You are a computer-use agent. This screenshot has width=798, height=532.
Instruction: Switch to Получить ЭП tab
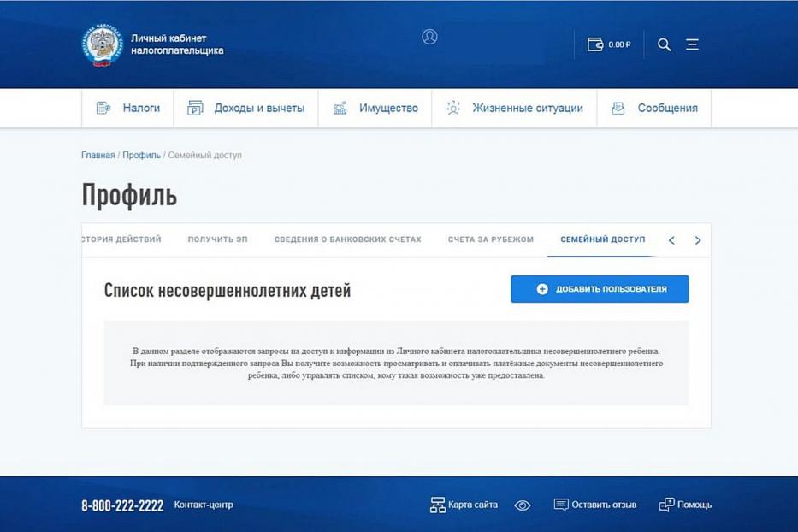[x=218, y=239]
